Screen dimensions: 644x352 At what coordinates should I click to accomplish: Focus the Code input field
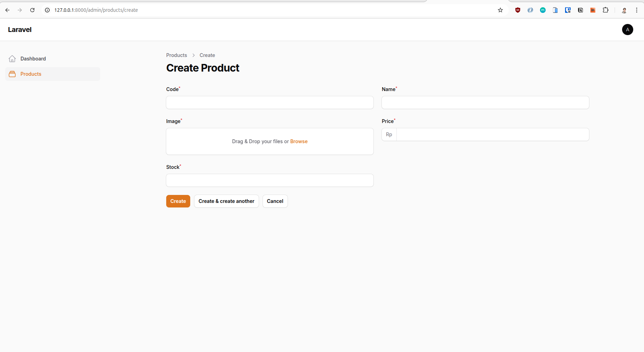coord(270,103)
